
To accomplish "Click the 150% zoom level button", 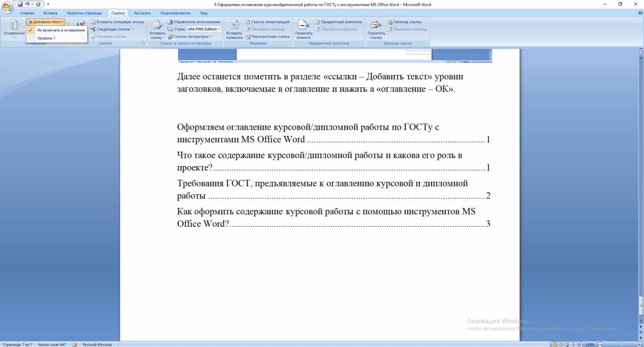I will tap(590, 344).
